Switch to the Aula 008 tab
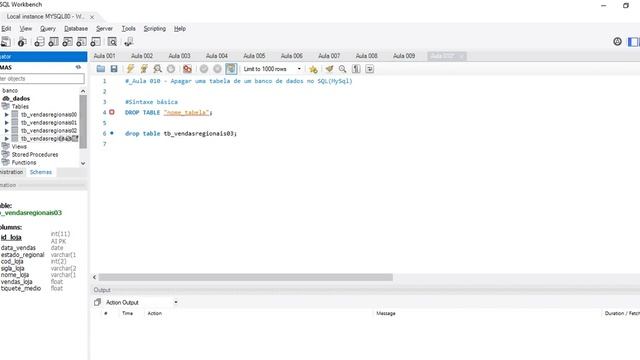Screen dimensions: 640x360 (x=367, y=56)
